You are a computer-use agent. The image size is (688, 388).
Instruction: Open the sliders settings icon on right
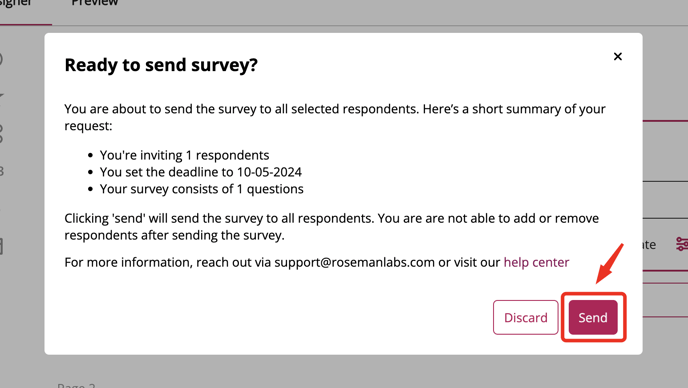[681, 244]
